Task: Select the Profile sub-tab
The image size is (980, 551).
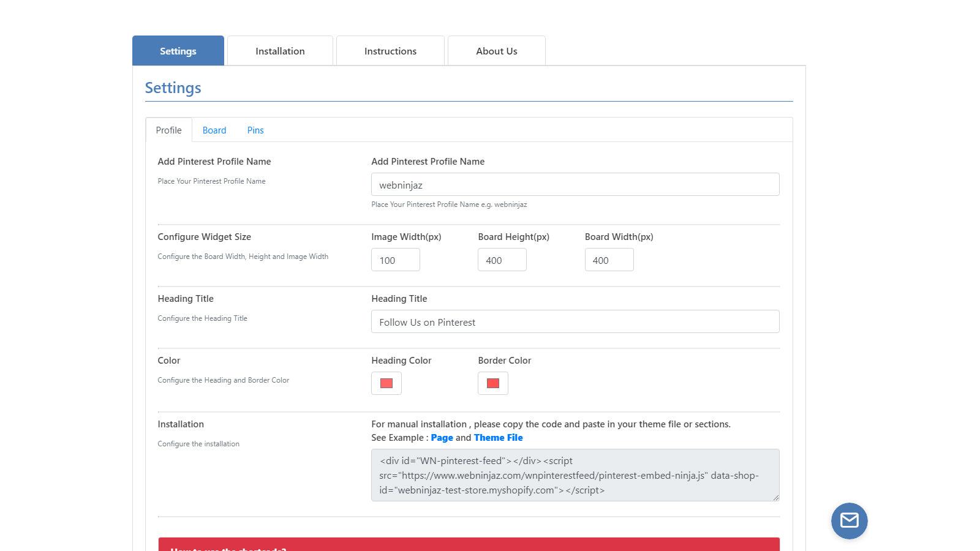Action: 168,130
